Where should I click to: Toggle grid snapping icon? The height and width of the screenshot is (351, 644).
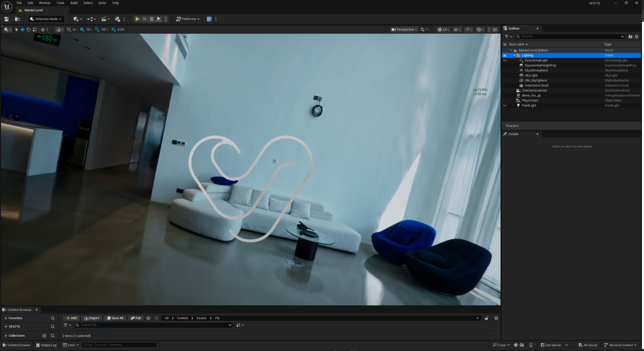pyautogui.click(x=82, y=30)
